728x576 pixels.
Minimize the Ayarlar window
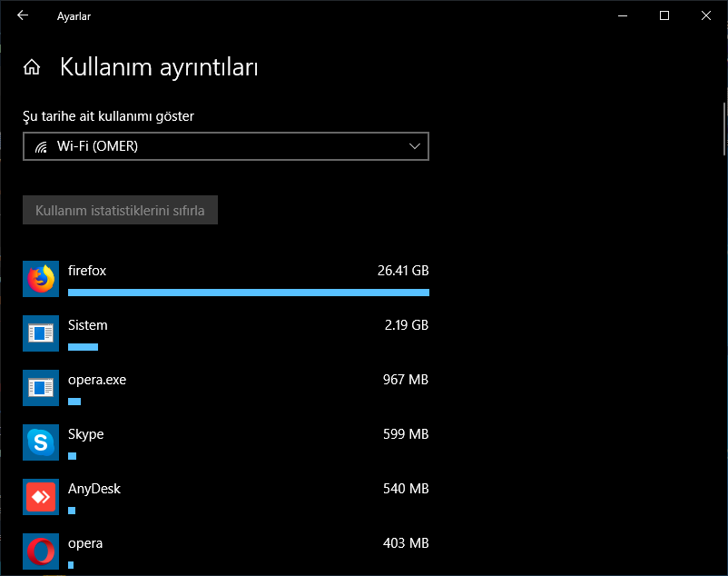click(x=623, y=15)
